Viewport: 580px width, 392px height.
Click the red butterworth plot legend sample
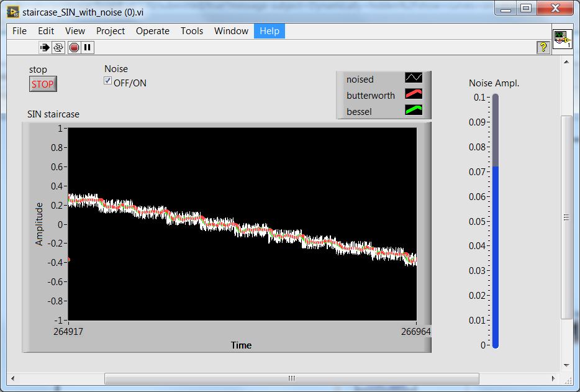coord(414,94)
